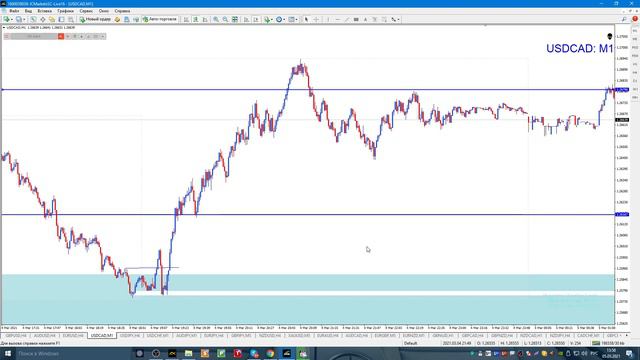
Task: Select the Text drawing tool
Action: 365,19
